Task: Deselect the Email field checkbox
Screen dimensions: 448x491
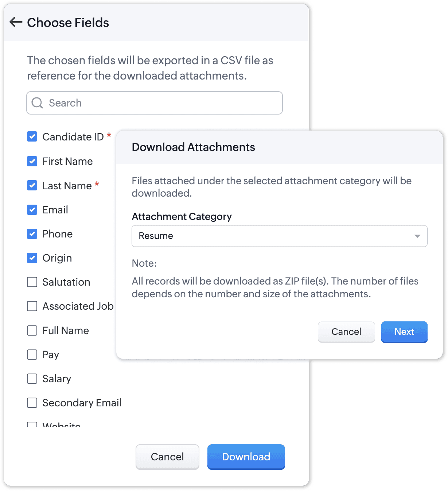Action: coord(32,210)
